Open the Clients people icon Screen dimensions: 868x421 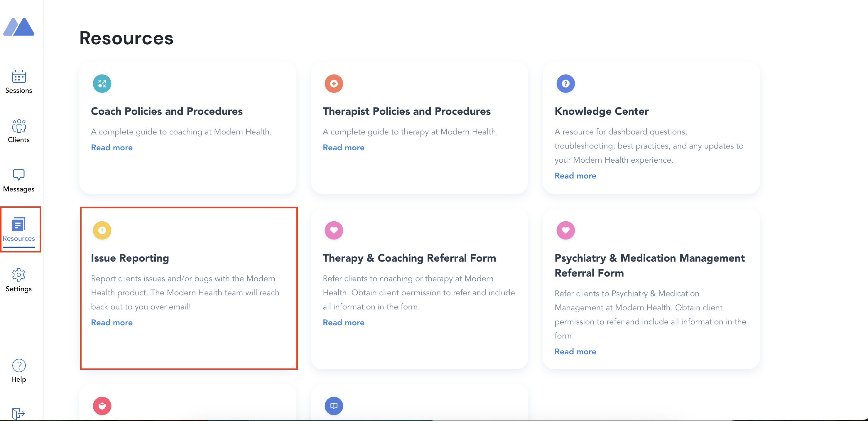click(19, 126)
